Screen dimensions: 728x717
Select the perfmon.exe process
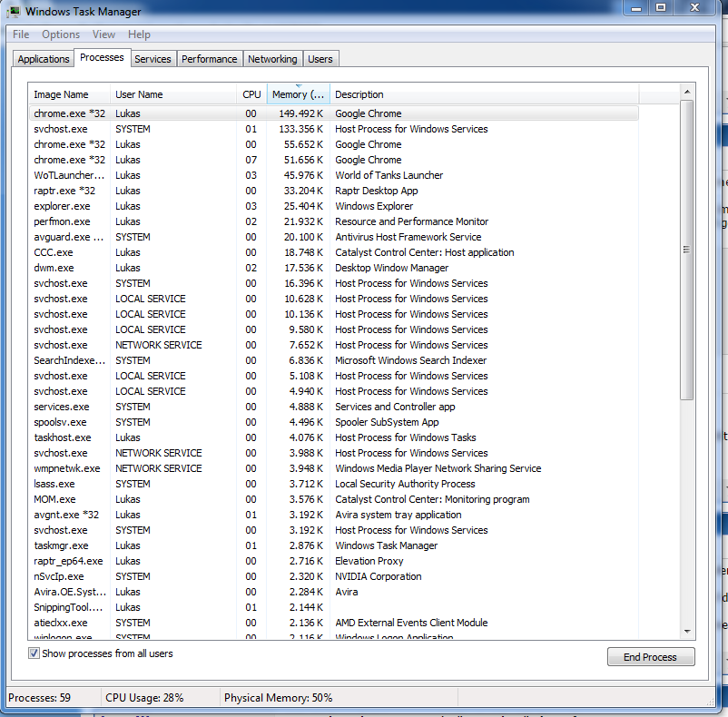[334, 221]
